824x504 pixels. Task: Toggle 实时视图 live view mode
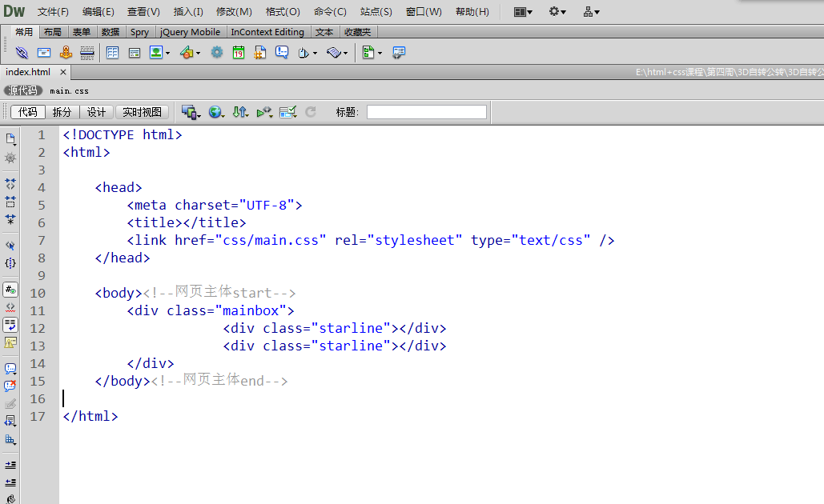pos(142,112)
